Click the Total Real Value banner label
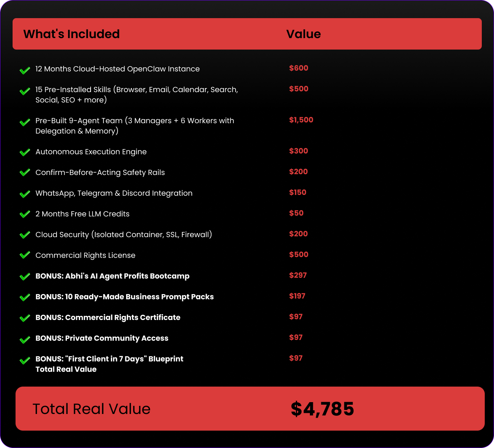 [x=91, y=409]
